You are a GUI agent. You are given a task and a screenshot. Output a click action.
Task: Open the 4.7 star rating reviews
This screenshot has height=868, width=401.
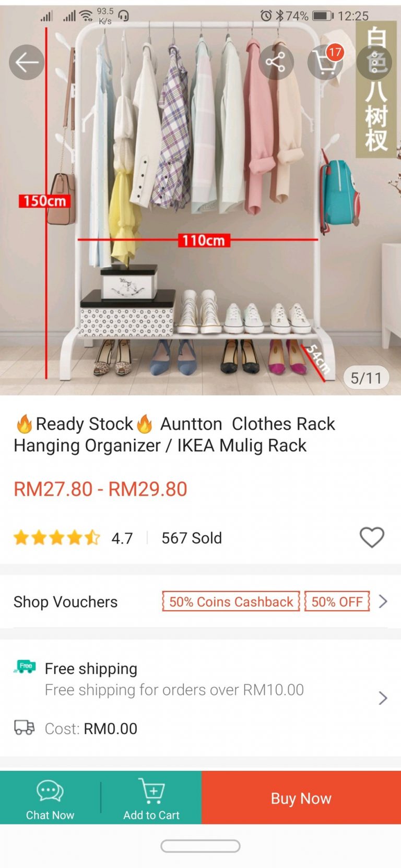(73, 538)
